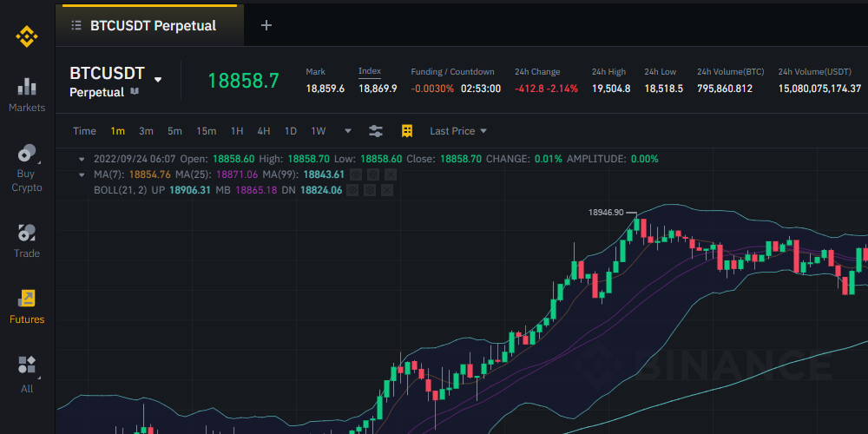
Task: Click the AMPLITUDE value 0.00%
Action: click(645, 160)
